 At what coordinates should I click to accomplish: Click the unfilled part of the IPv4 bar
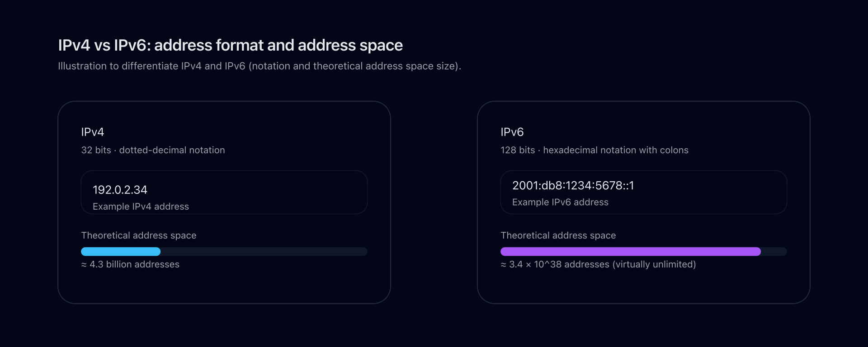tap(264, 252)
